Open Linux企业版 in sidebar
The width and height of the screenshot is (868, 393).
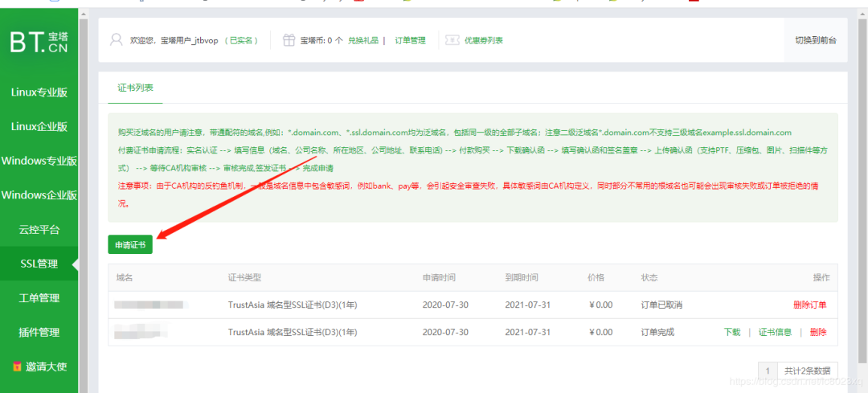coord(39,127)
